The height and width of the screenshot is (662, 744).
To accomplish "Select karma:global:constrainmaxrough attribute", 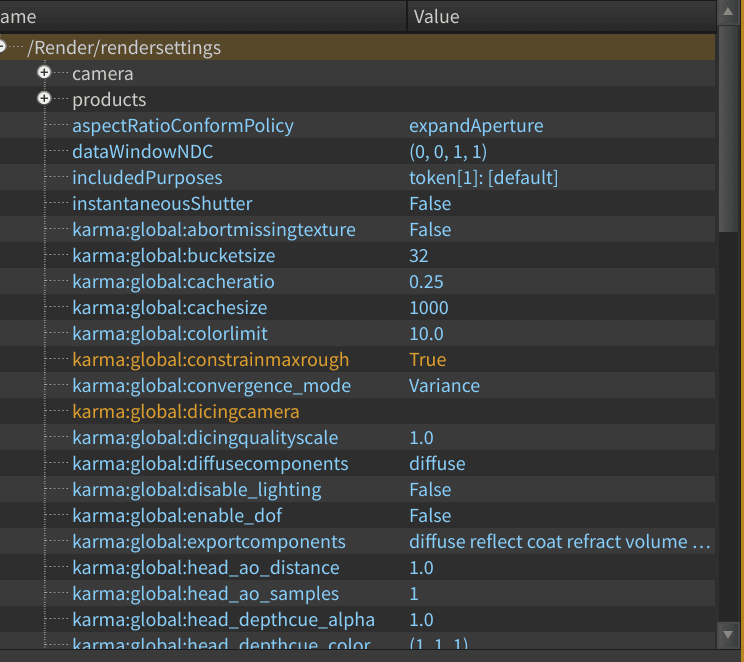I will pyautogui.click(x=210, y=360).
